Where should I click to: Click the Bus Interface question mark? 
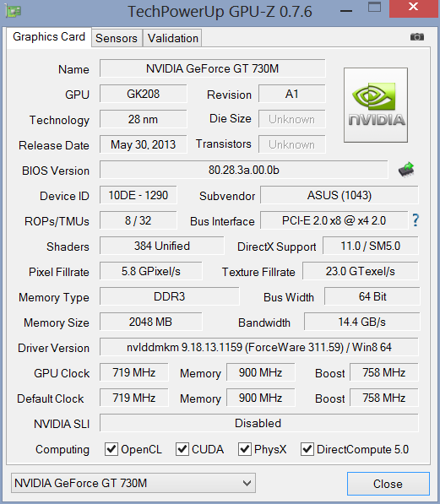tap(416, 220)
